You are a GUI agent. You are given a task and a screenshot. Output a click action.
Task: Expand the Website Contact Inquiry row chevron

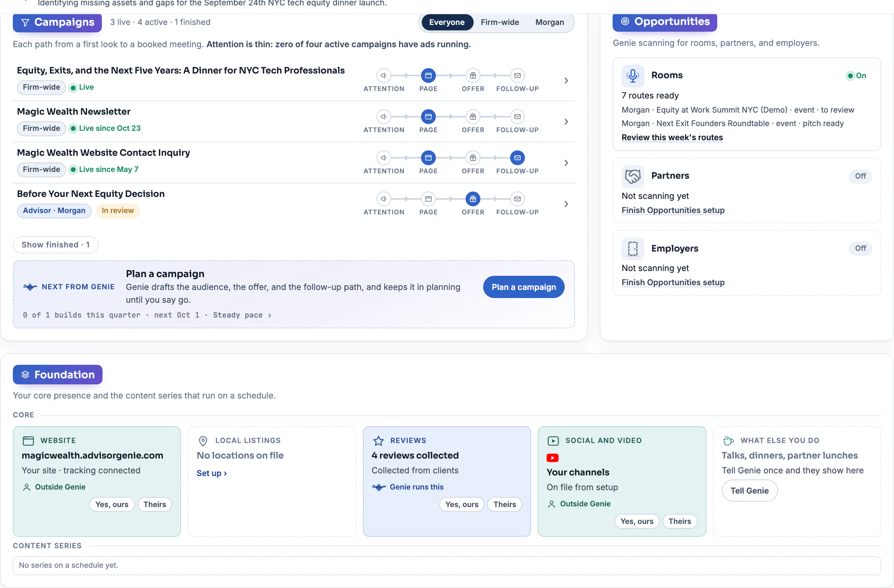pyautogui.click(x=566, y=163)
